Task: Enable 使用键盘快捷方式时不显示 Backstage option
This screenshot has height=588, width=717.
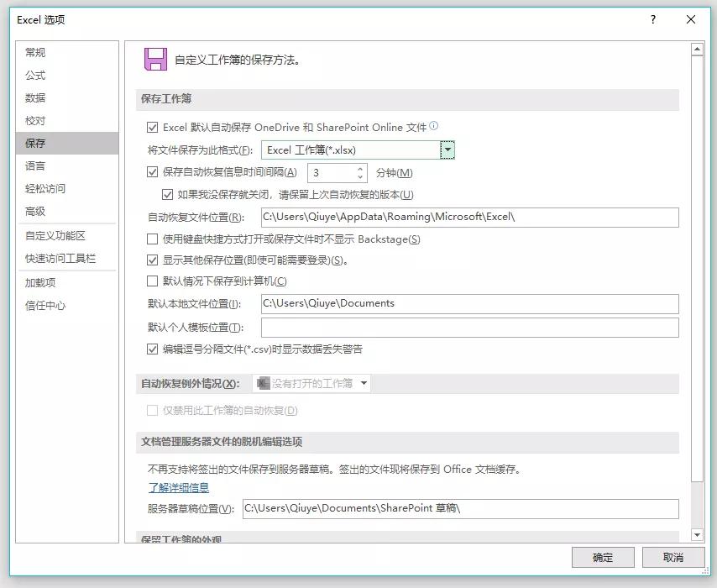Action: (153, 239)
